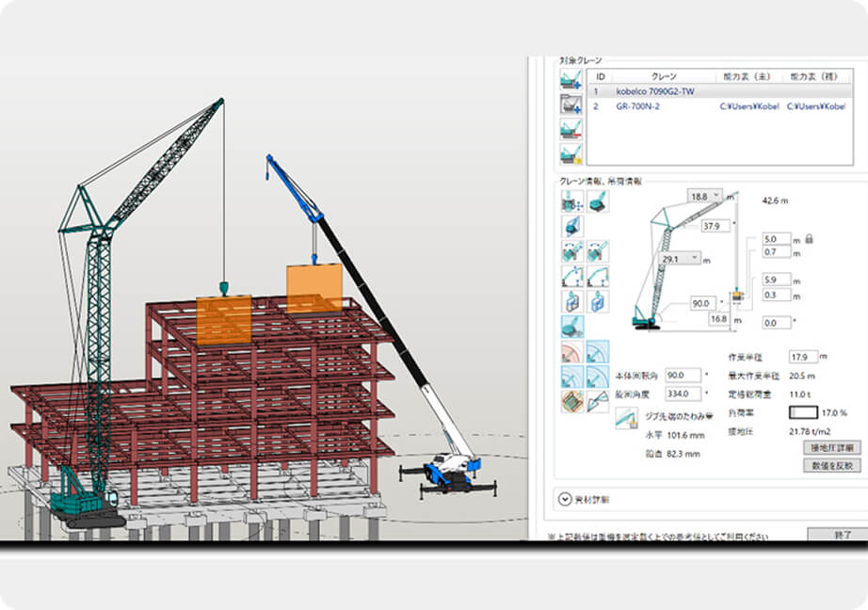Click the 数値を反映 button

pos(830,465)
